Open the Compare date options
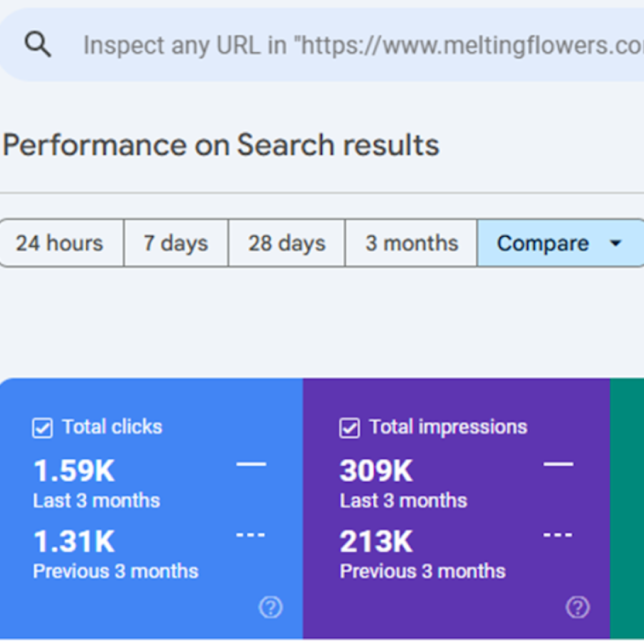The height and width of the screenshot is (644, 644). click(x=542, y=243)
